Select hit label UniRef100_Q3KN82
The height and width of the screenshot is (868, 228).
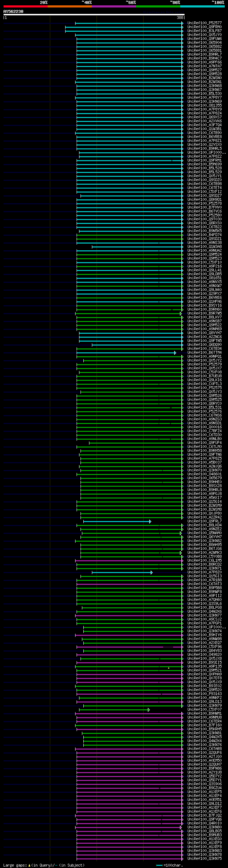[204, 541]
